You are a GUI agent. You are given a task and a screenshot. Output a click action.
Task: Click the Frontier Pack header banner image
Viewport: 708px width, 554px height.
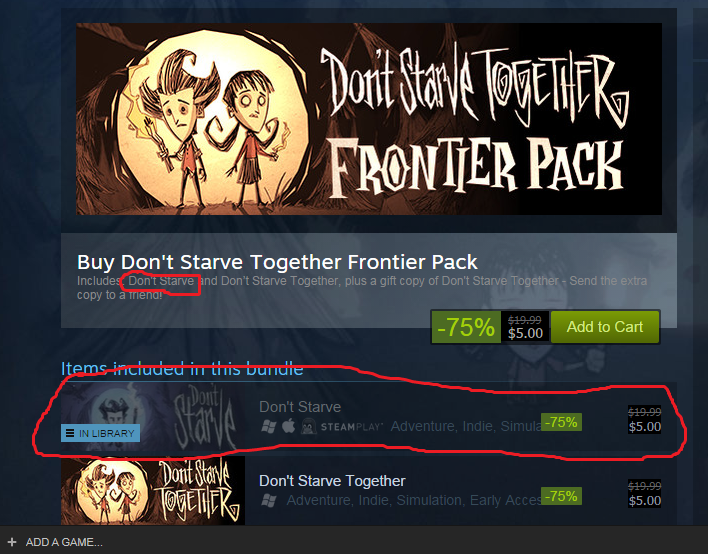pyautogui.click(x=369, y=119)
